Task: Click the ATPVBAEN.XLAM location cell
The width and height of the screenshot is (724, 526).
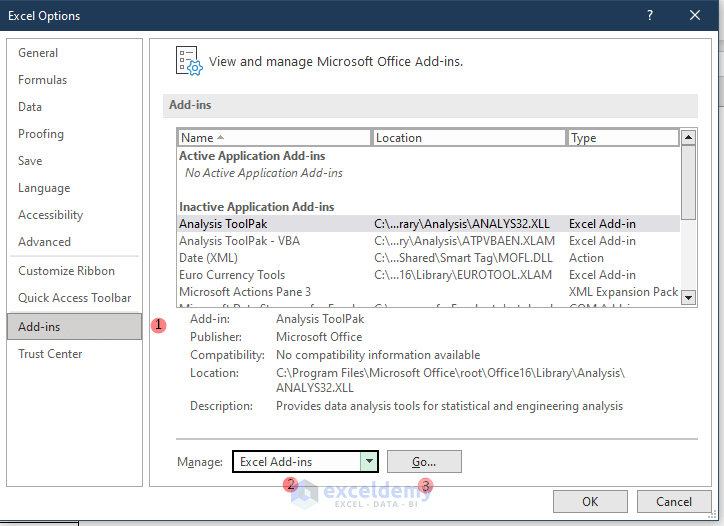Action: point(465,241)
